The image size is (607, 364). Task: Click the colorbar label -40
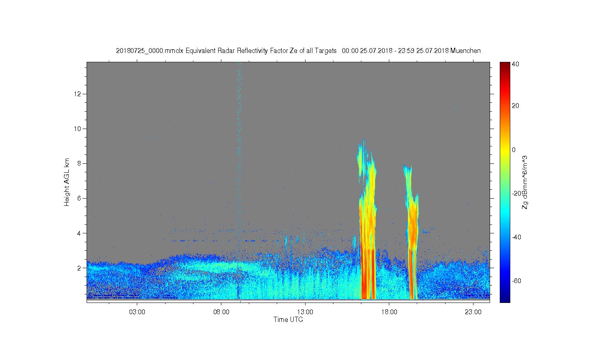pos(517,237)
